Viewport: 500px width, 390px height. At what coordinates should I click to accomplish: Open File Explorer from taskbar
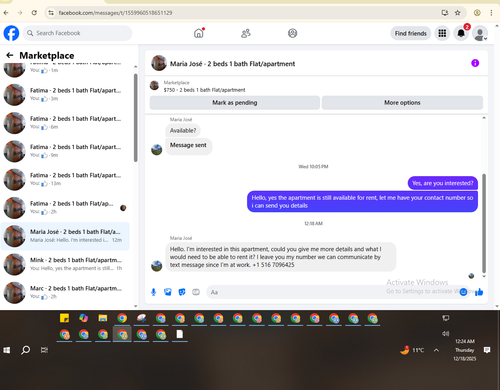coord(103,318)
